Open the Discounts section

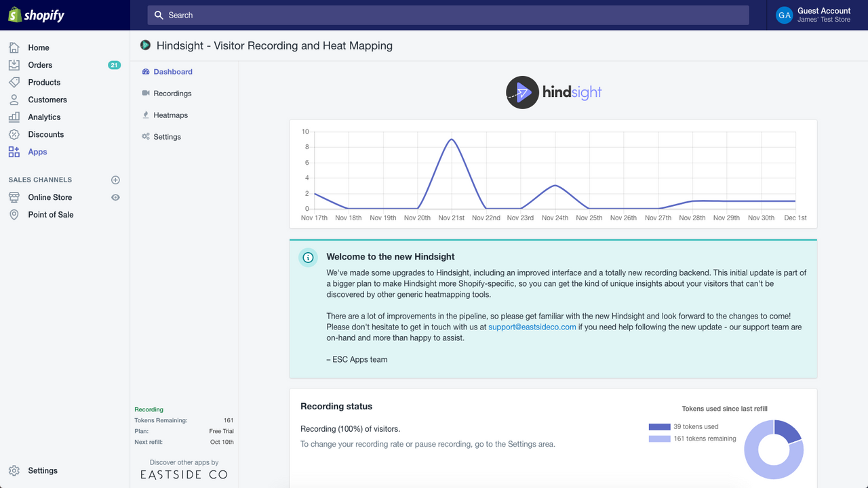45,134
